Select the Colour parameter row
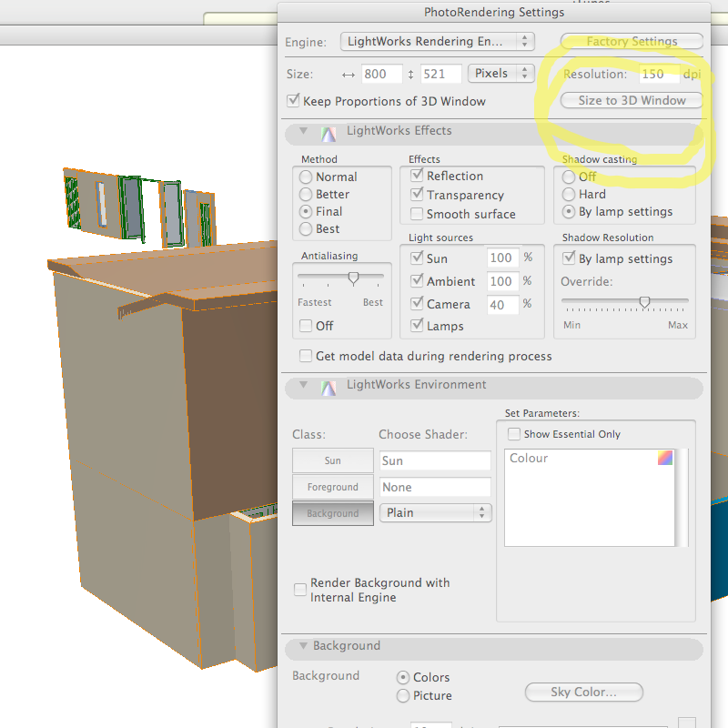 (x=589, y=458)
